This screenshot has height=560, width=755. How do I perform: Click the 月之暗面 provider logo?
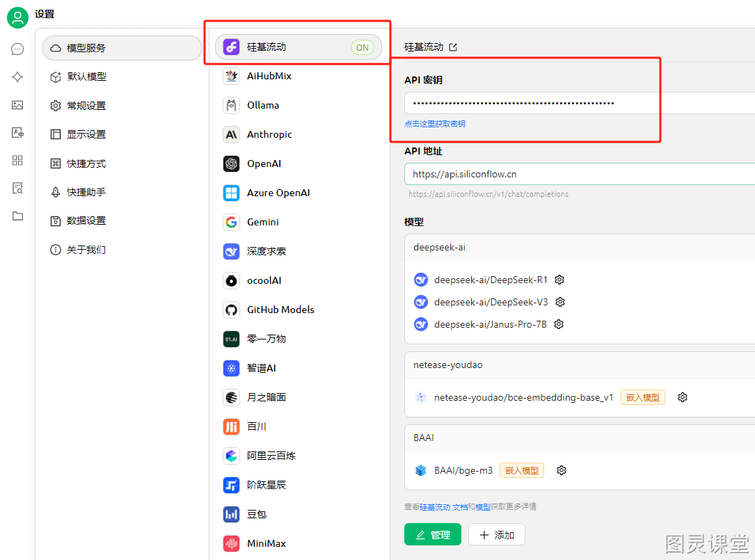tap(231, 397)
